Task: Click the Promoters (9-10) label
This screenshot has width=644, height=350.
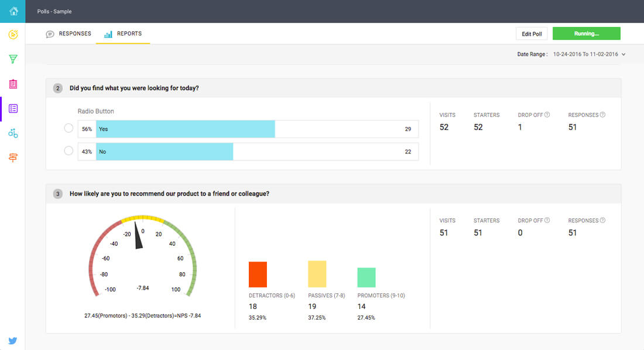Action: 381,296
